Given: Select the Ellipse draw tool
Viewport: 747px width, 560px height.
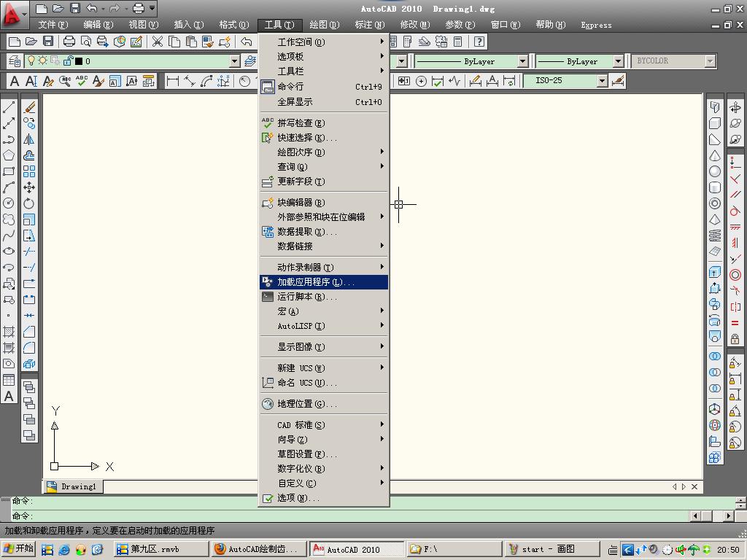Looking at the screenshot, I should point(9,252).
